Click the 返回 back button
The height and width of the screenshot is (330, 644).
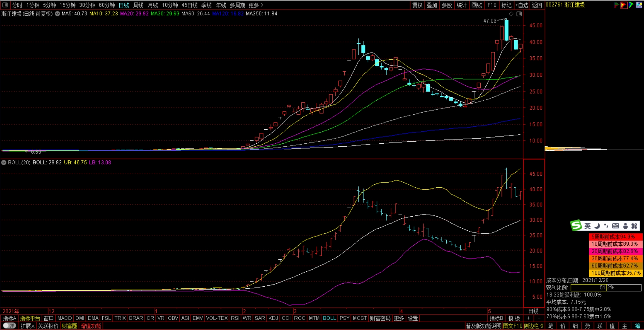(537, 5)
